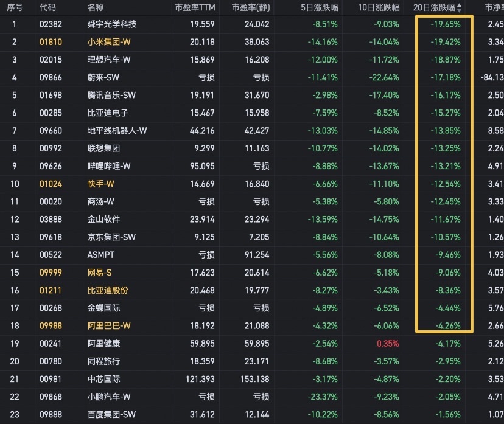This screenshot has width=504, height=424.
Task: Select stock 阿里健康
Action: 103,344
